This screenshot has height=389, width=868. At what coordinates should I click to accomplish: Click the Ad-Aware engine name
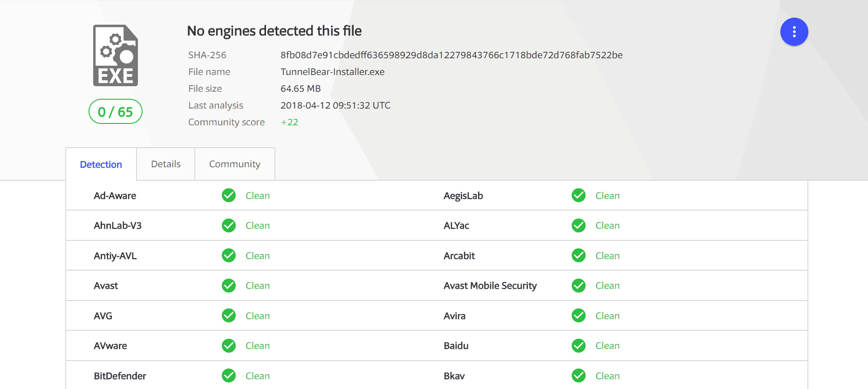[x=115, y=196]
